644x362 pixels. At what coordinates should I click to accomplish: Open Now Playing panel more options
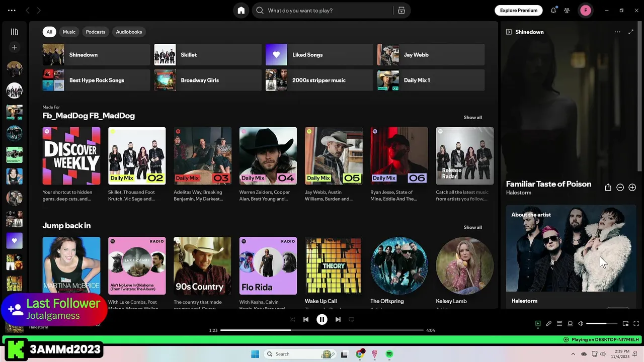click(617, 32)
